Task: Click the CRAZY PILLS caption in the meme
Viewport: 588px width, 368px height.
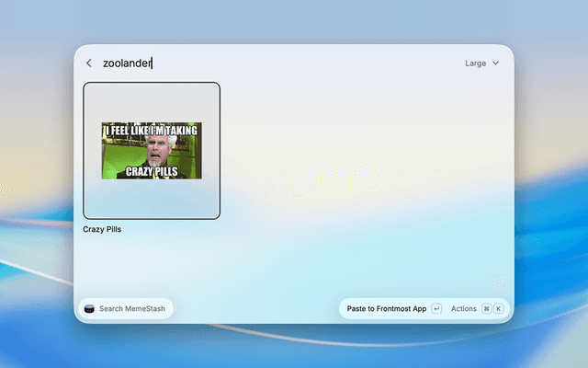Action: click(x=152, y=172)
